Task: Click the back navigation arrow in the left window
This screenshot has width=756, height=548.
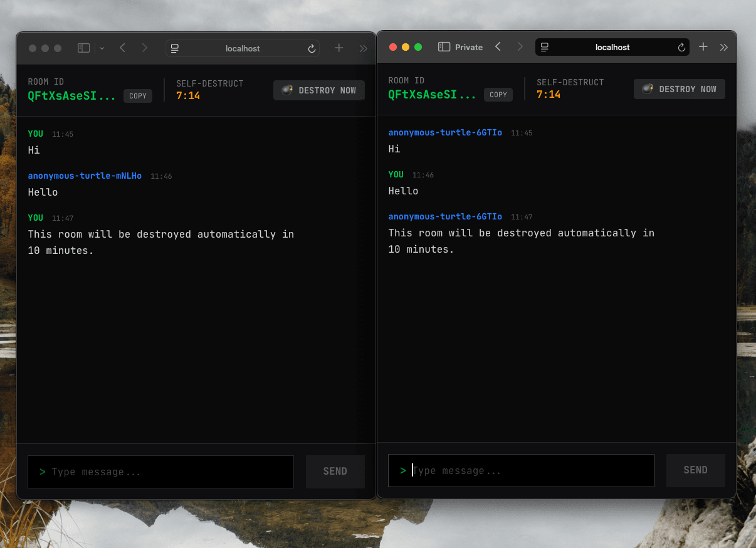Action: click(x=122, y=48)
